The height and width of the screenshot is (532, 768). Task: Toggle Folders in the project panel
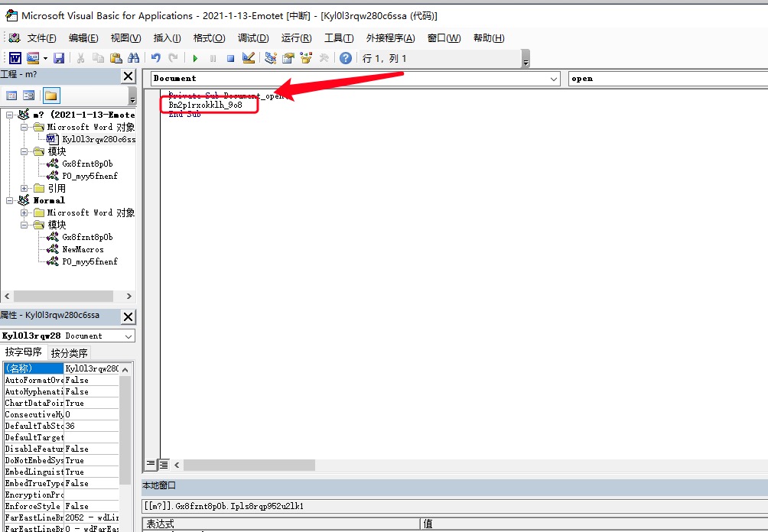pyautogui.click(x=51, y=96)
